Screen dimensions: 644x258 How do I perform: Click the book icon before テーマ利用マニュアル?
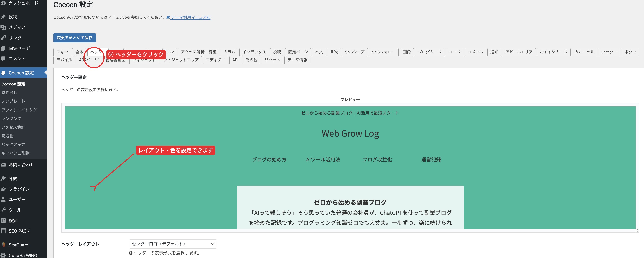click(x=168, y=17)
